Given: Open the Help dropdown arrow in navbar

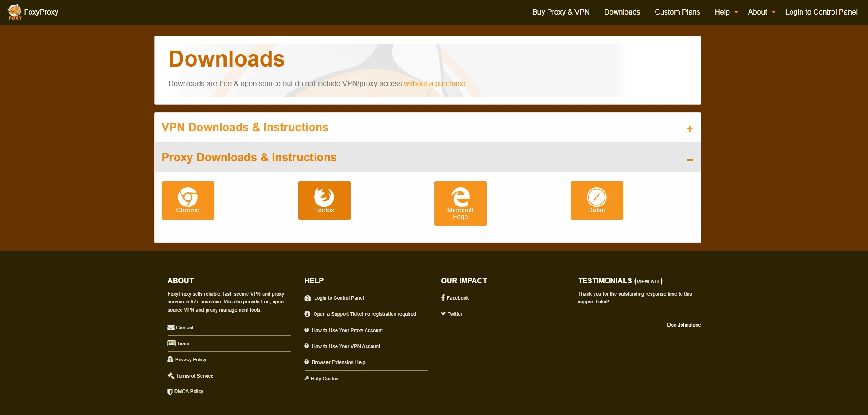Looking at the screenshot, I should point(736,12).
